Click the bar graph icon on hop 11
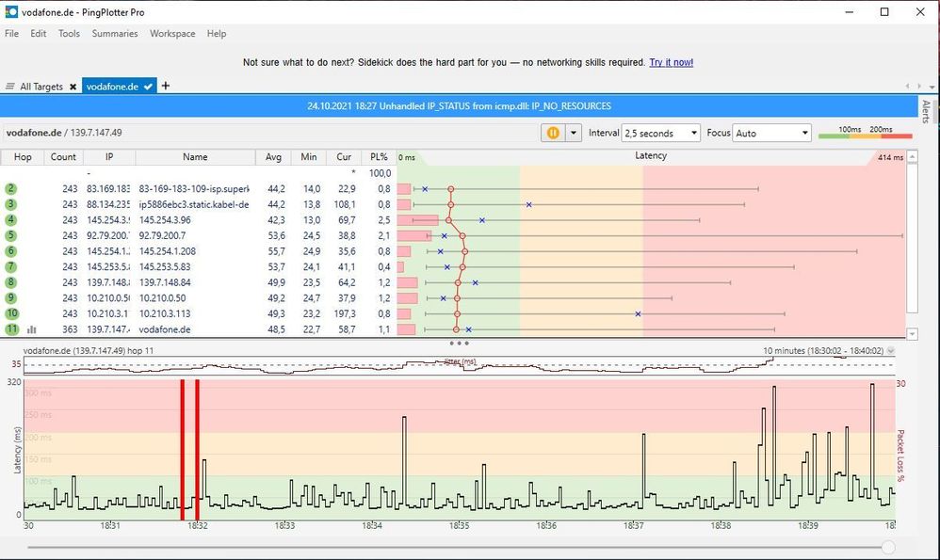 click(31, 330)
